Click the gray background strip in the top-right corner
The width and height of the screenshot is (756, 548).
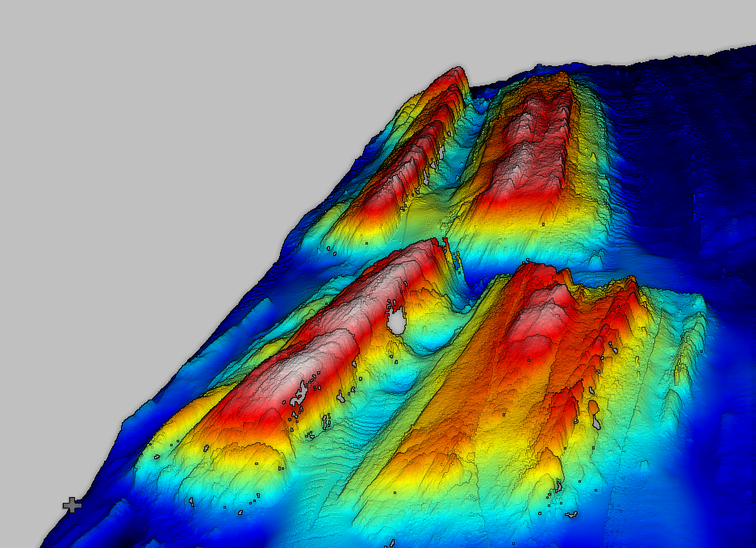pyautogui.click(x=686, y=24)
